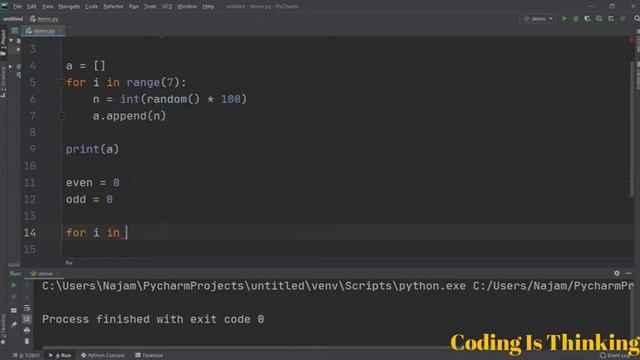This screenshot has height=360, width=640.
Task: Toggle the Favorites tool window side tab
Action: click(3, 330)
